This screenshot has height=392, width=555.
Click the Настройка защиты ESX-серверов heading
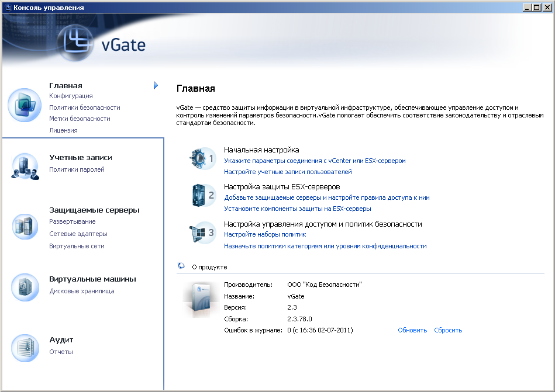click(x=282, y=186)
